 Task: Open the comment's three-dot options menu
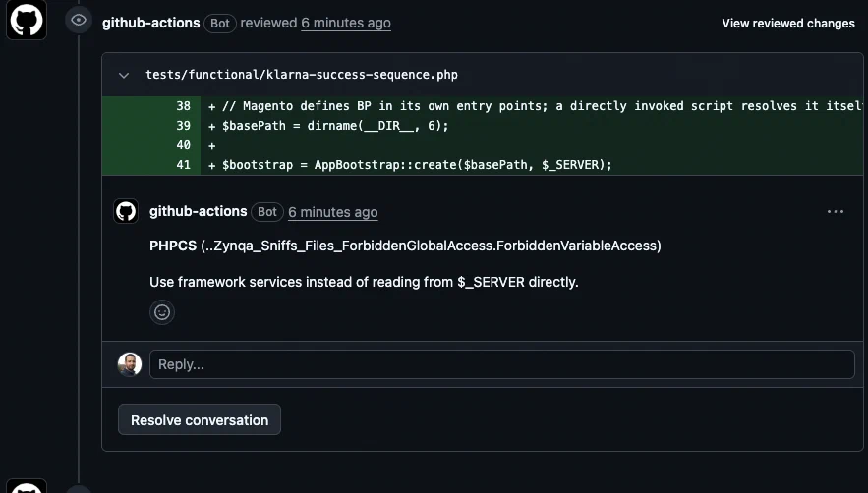click(836, 212)
